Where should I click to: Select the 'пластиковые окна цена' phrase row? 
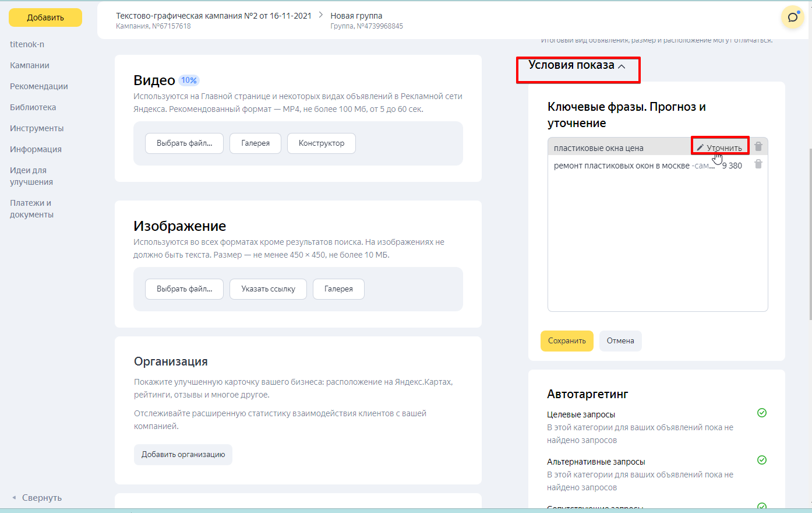(658, 146)
